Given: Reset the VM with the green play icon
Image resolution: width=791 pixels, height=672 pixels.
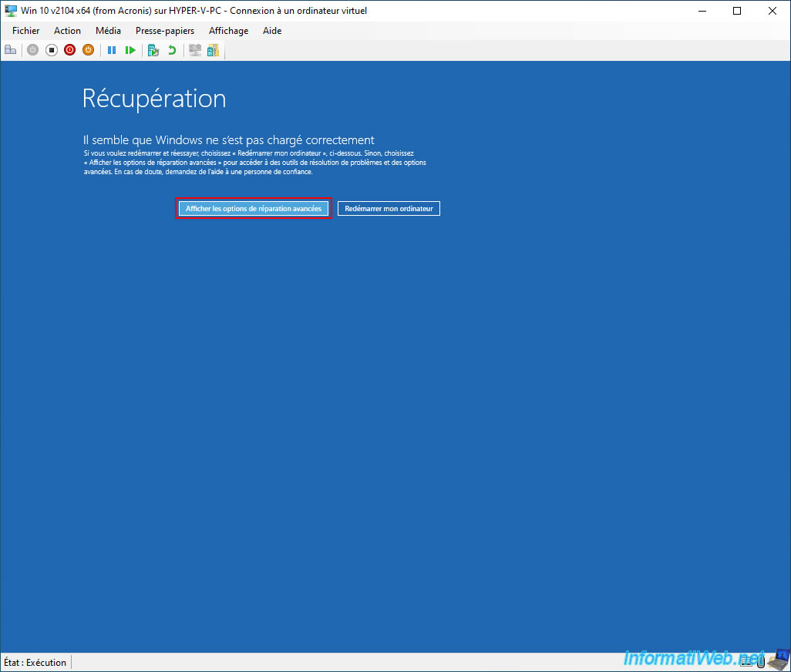Looking at the screenshot, I should point(130,50).
